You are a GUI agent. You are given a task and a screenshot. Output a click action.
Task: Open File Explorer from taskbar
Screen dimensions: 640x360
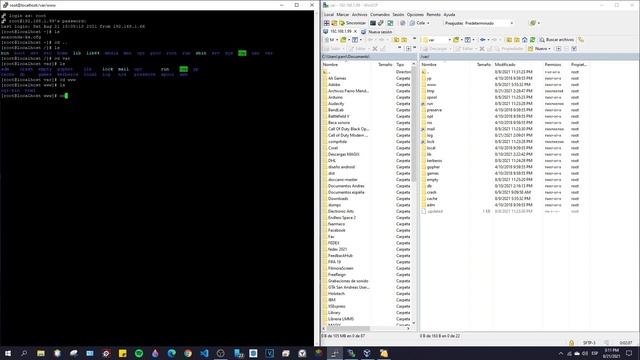tap(41, 353)
